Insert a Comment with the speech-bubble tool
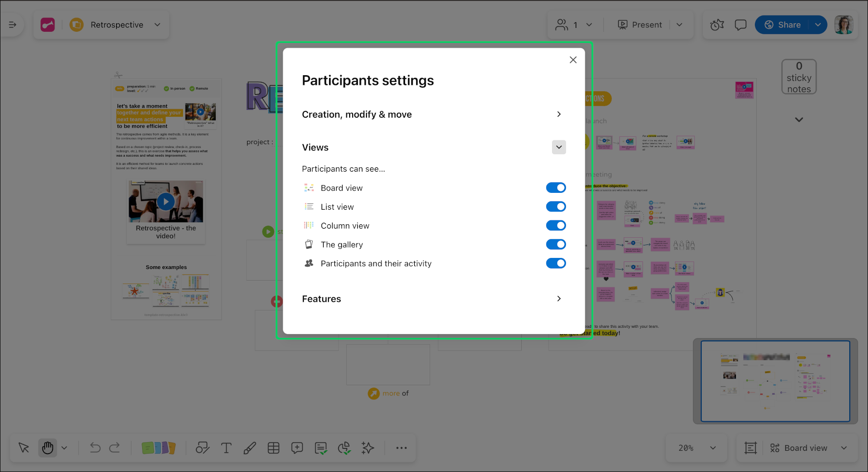868x472 pixels. 297,448
